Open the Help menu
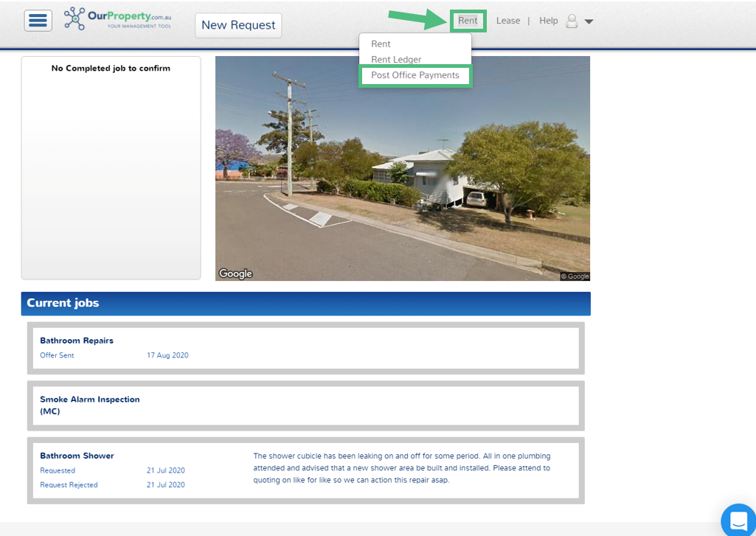 (549, 21)
